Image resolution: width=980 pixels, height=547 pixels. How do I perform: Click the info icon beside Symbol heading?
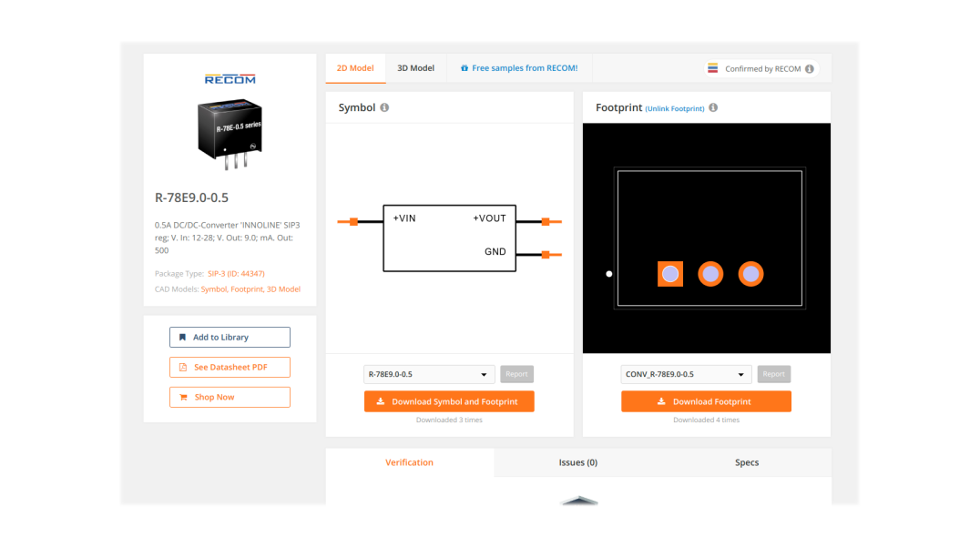384,107
